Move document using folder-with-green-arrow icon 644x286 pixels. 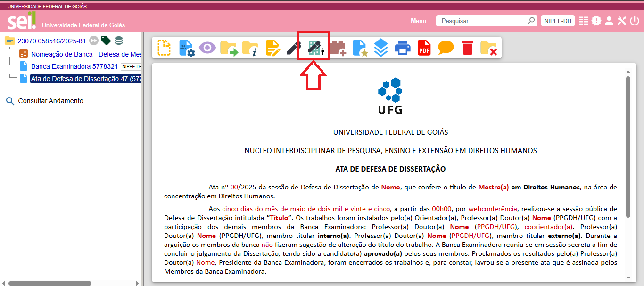(230, 47)
